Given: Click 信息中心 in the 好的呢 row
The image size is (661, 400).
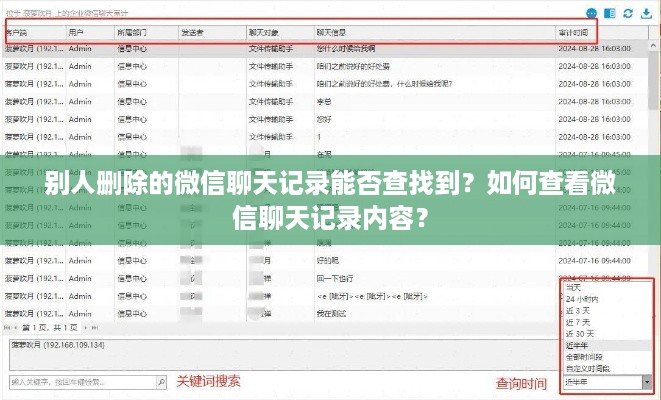Looking at the screenshot, I should click(x=132, y=261).
